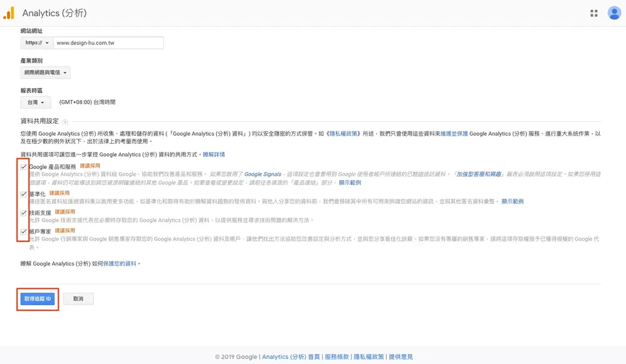Toggle the 帳戶專家 checkbox
The width and height of the screenshot is (626, 364).
(24, 231)
